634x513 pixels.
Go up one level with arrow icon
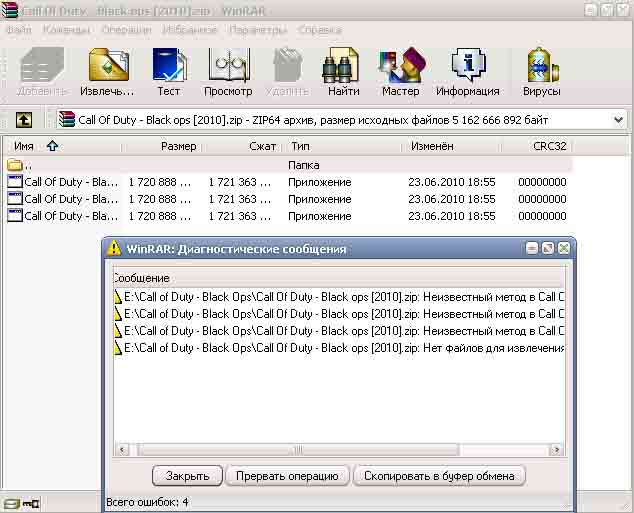[x=24, y=120]
